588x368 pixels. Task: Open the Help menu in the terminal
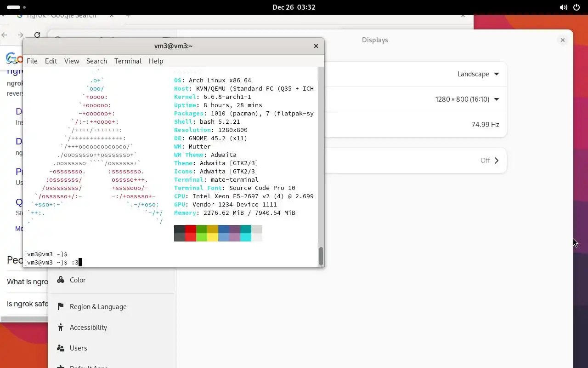(x=156, y=61)
